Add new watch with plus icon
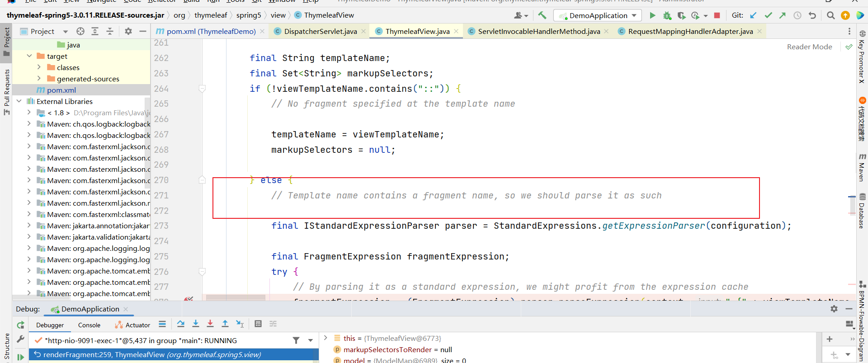868x363 pixels. coord(830,339)
